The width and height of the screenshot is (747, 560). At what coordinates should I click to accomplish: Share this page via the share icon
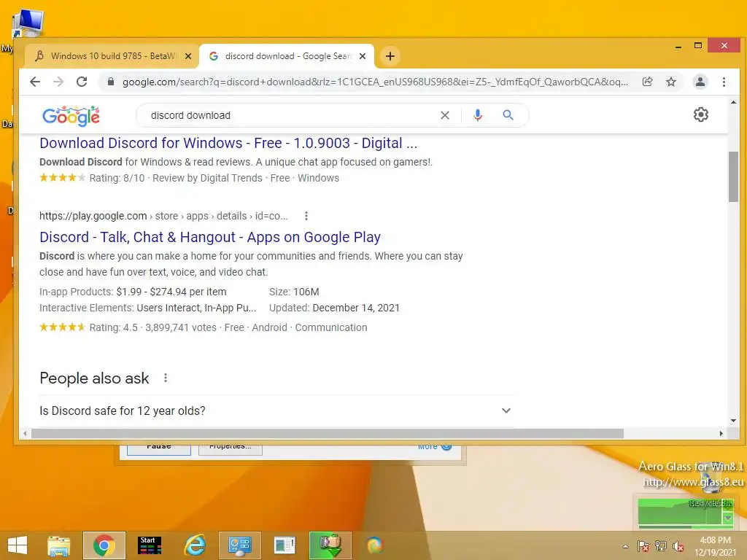[648, 82]
